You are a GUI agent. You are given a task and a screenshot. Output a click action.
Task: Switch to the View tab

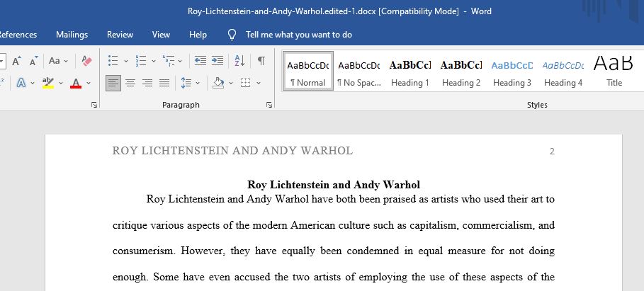161,35
